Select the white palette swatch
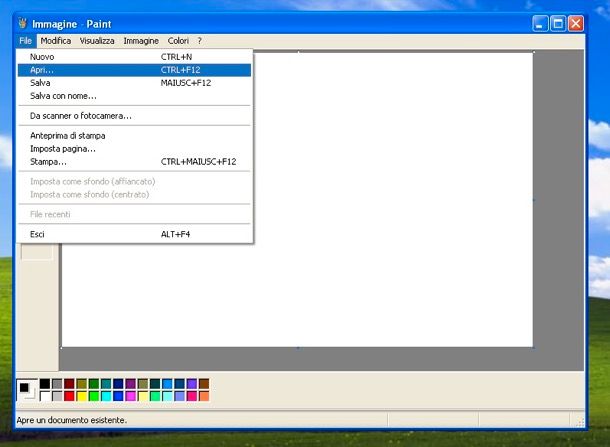The image size is (610, 447). (45, 396)
